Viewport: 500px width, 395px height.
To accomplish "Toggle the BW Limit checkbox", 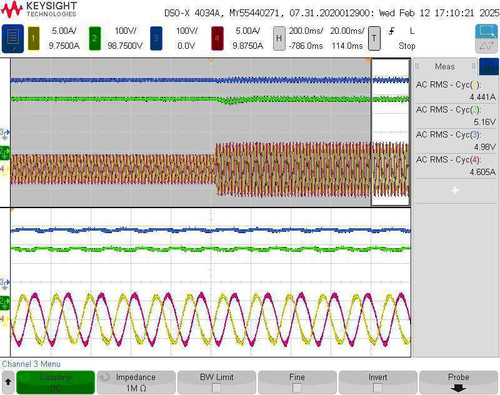I will click(x=216, y=387).
